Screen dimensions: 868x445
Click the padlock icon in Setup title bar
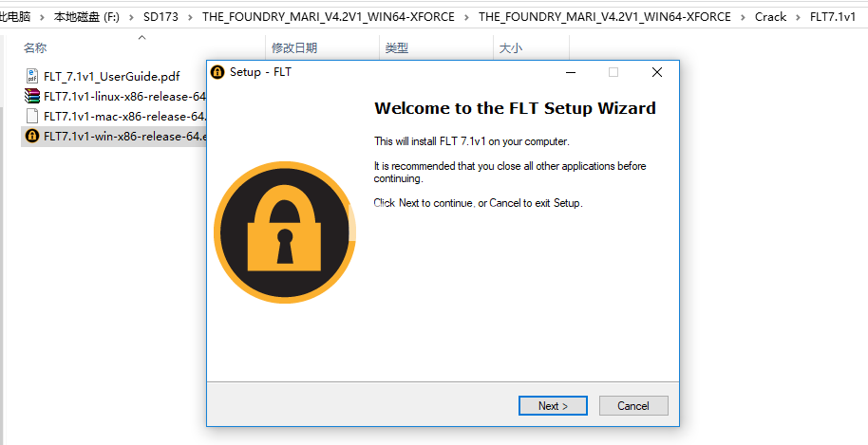217,72
